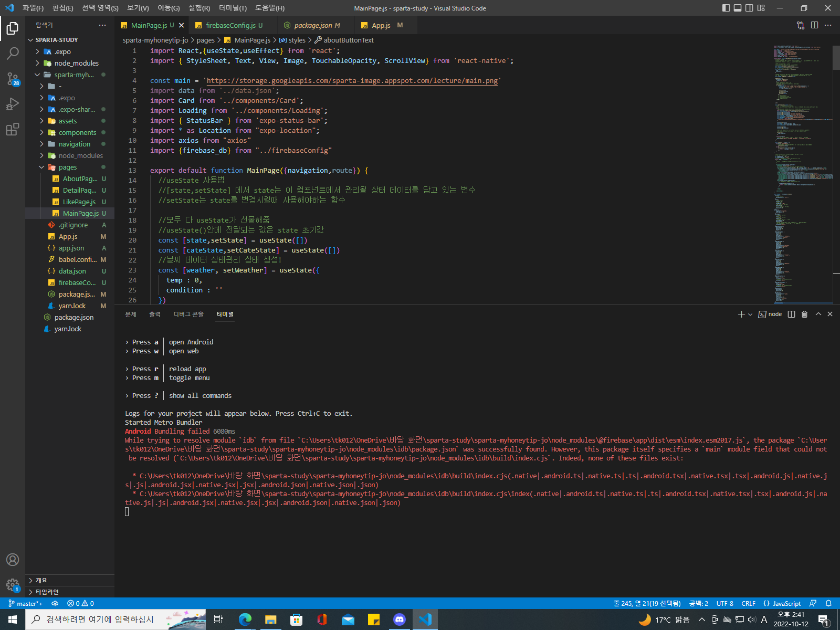Expand the 개요 outline section

(70, 580)
